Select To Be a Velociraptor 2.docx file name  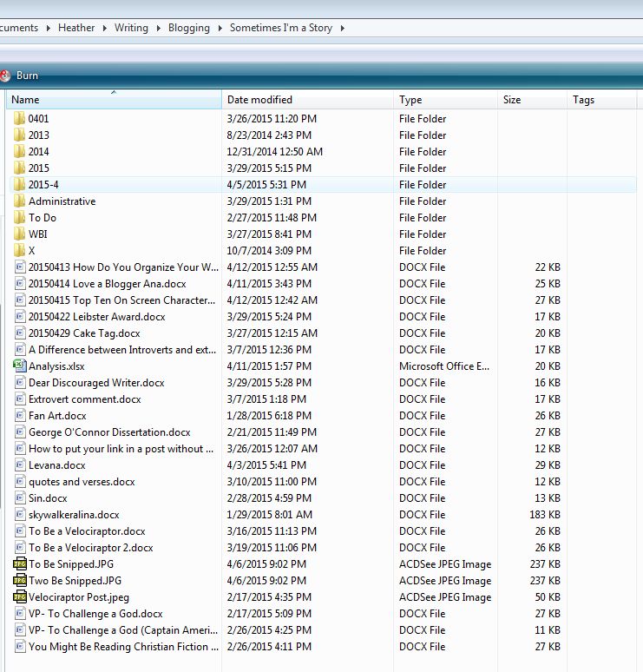click(91, 548)
